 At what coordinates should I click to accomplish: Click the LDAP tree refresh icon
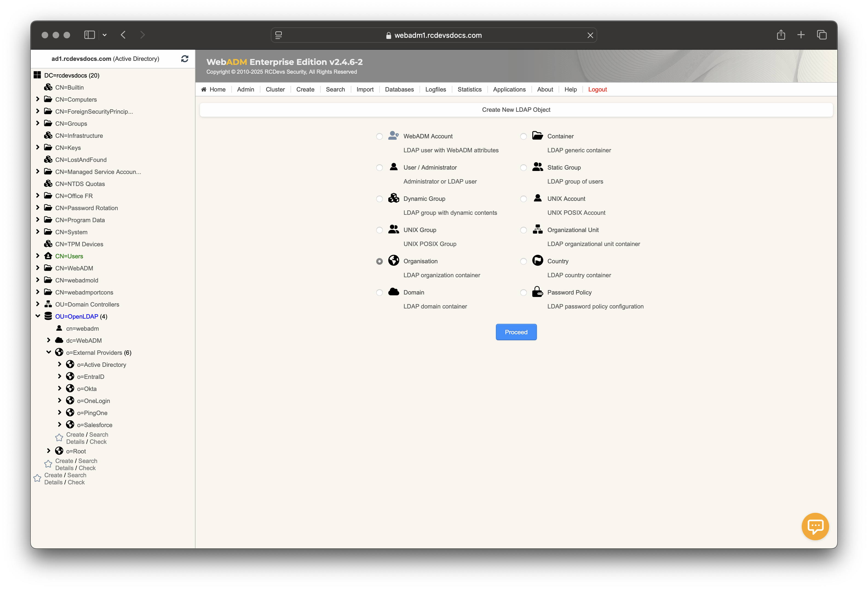coord(185,59)
